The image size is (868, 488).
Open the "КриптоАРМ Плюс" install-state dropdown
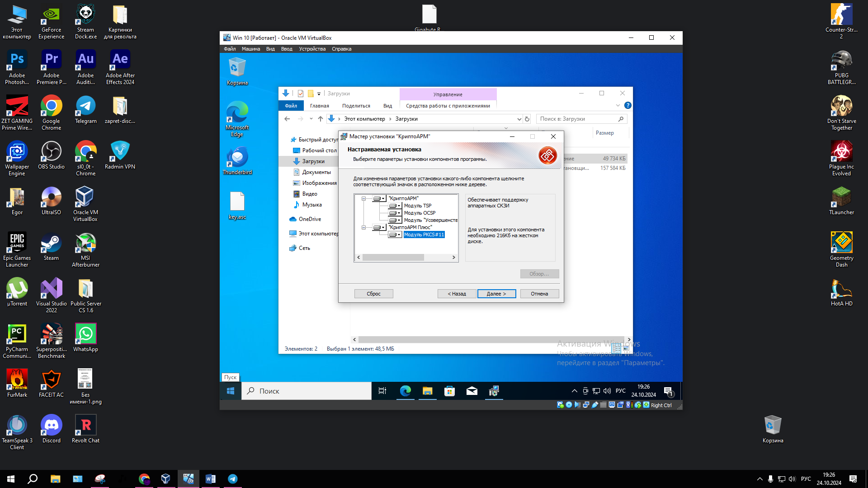point(379,227)
